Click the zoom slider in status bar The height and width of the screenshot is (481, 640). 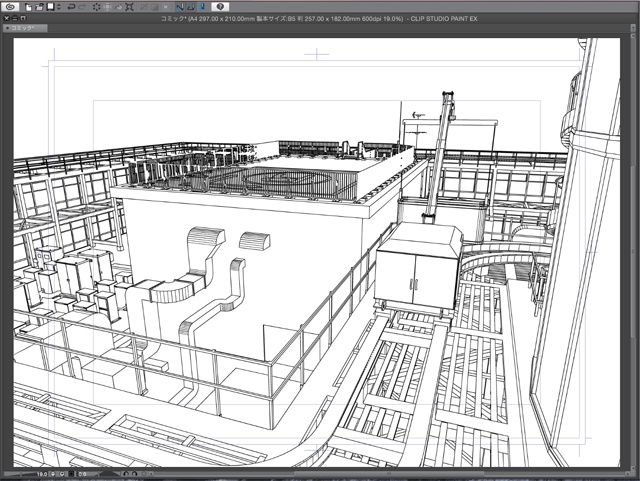[x=20, y=474]
